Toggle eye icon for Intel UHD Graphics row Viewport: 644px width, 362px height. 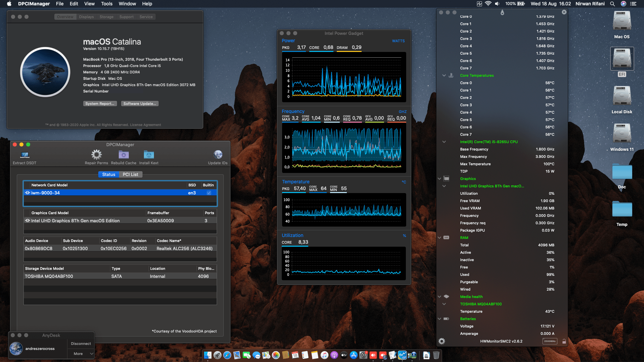pyautogui.click(x=28, y=221)
